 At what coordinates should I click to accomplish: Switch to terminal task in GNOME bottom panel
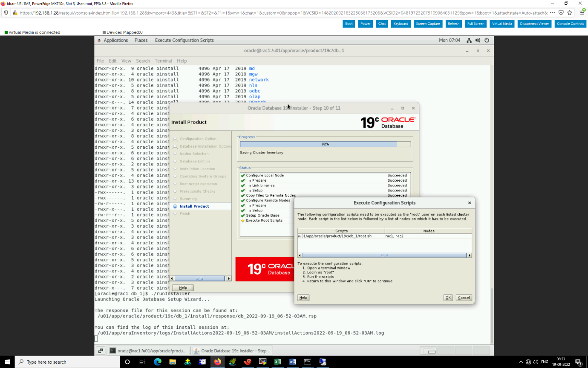click(147, 351)
